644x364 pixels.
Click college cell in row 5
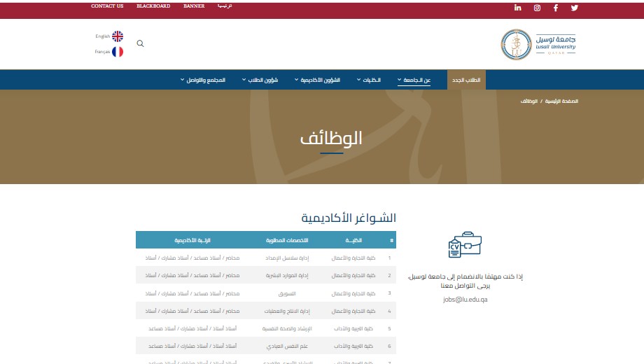tap(353, 329)
